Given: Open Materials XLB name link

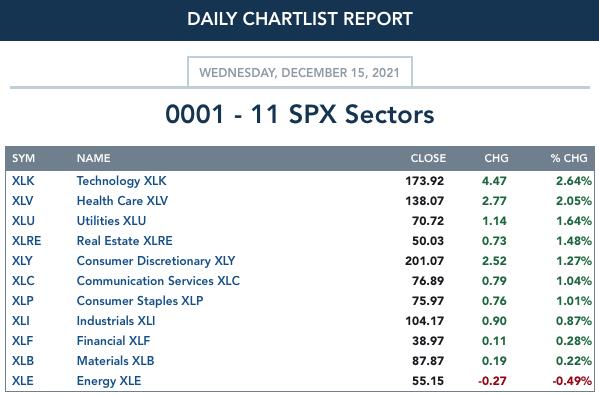Looking at the screenshot, I should (x=115, y=361).
